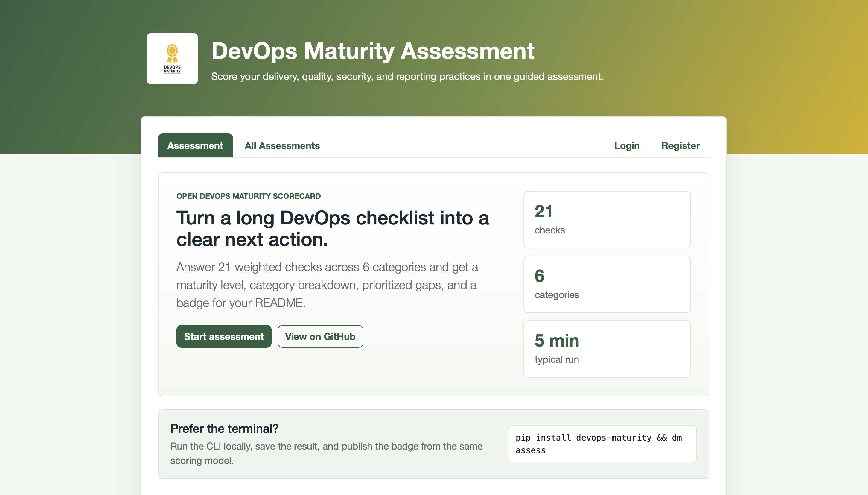Click the DevOps Maturity logo badge
Screen dimensions: 868x495
point(172,58)
